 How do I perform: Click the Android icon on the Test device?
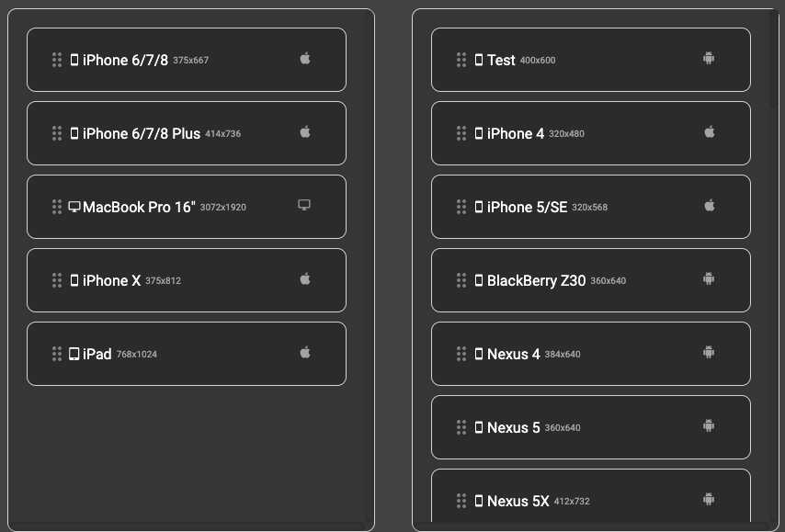(x=709, y=59)
